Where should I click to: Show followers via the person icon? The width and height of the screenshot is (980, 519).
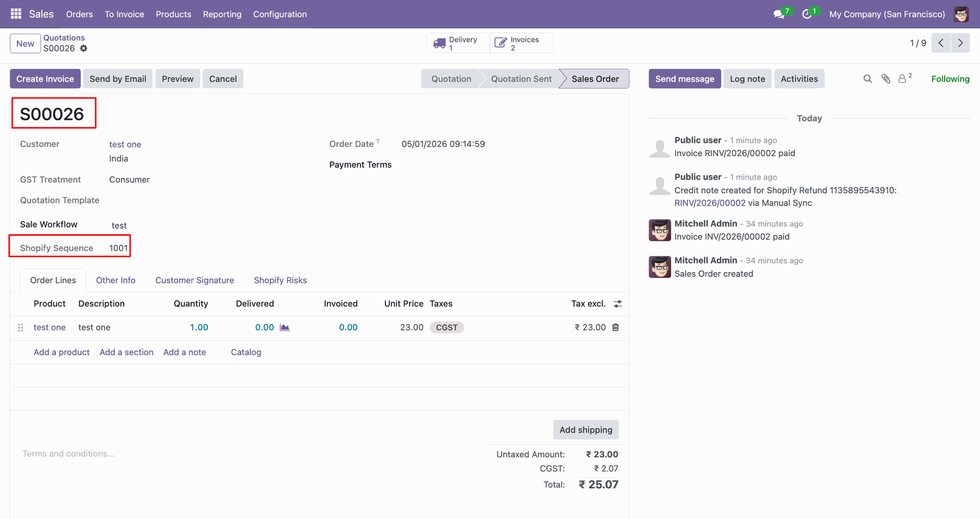(902, 79)
